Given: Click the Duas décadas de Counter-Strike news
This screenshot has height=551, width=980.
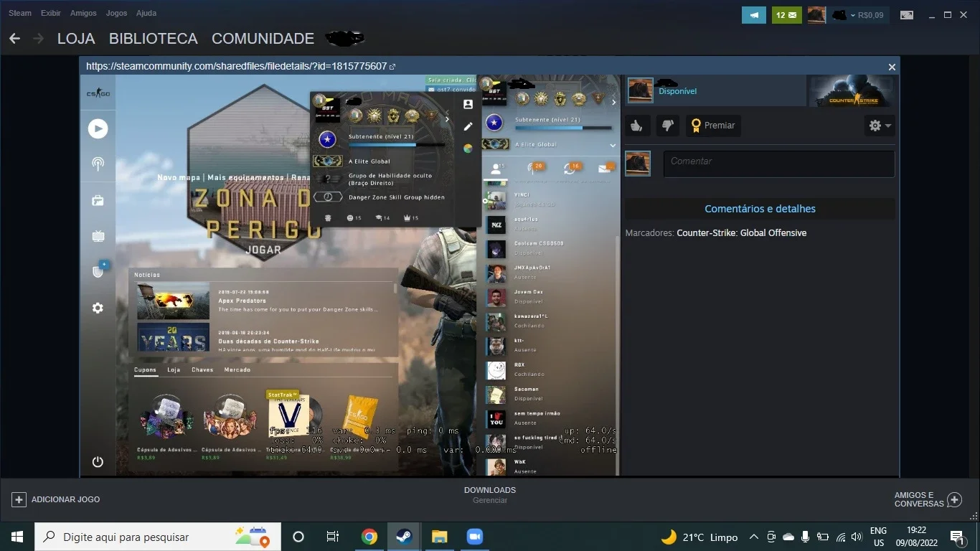Looking at the screenshot, I should (263, 338).
